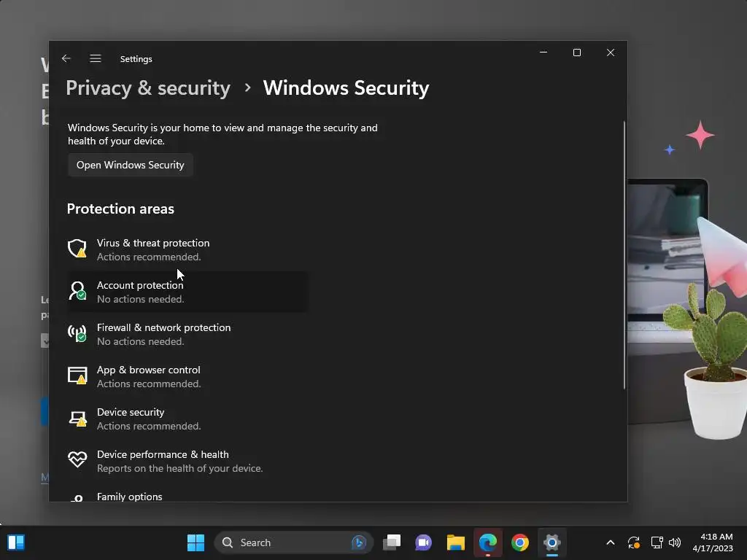
Task: Click the Settings window vertical scrollbar
Action: pos(624,254)
